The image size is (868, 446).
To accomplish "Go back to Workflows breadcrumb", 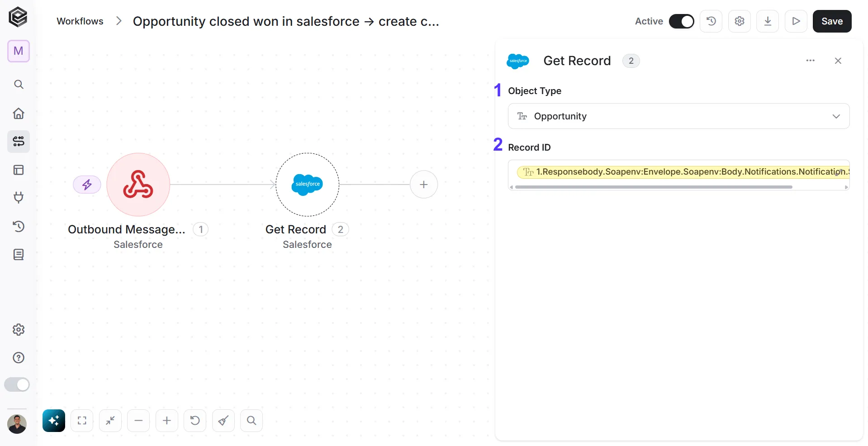I will (80, 21).
